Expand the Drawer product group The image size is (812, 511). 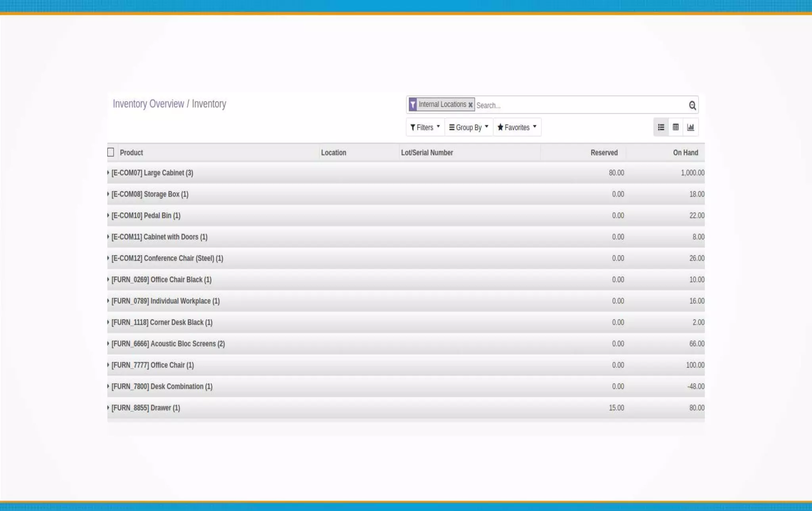[x=146, y=408]
